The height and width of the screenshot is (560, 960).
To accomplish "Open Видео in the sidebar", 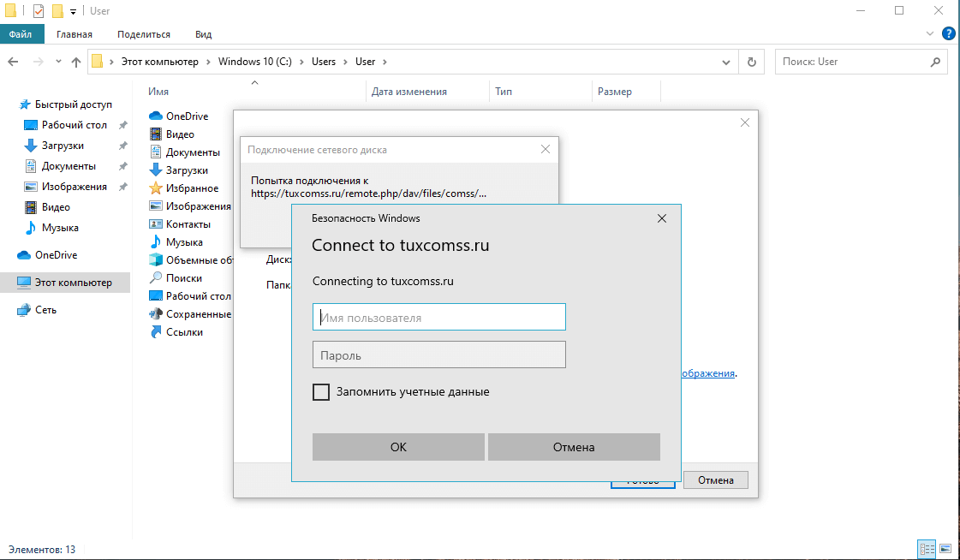I will (x=56, y=207).
